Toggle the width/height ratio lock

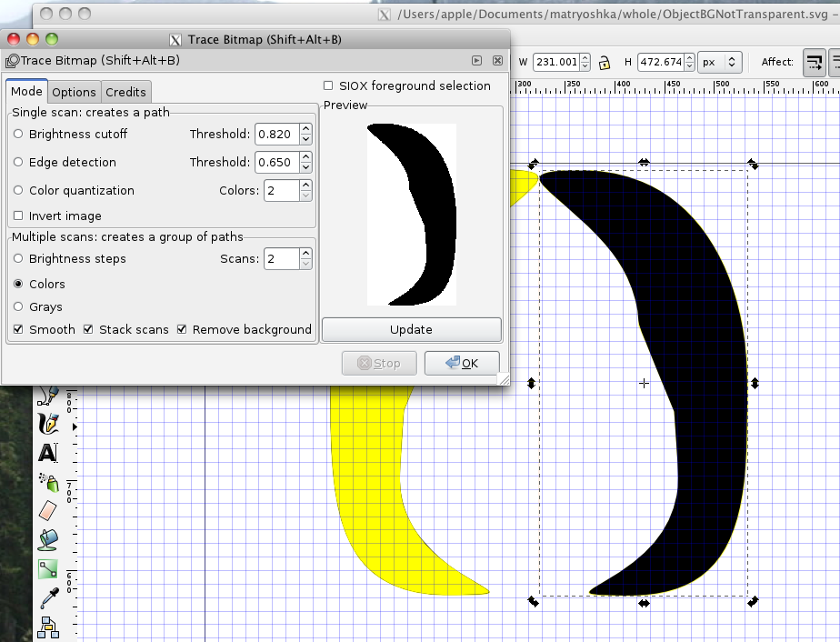coord(604,63)
